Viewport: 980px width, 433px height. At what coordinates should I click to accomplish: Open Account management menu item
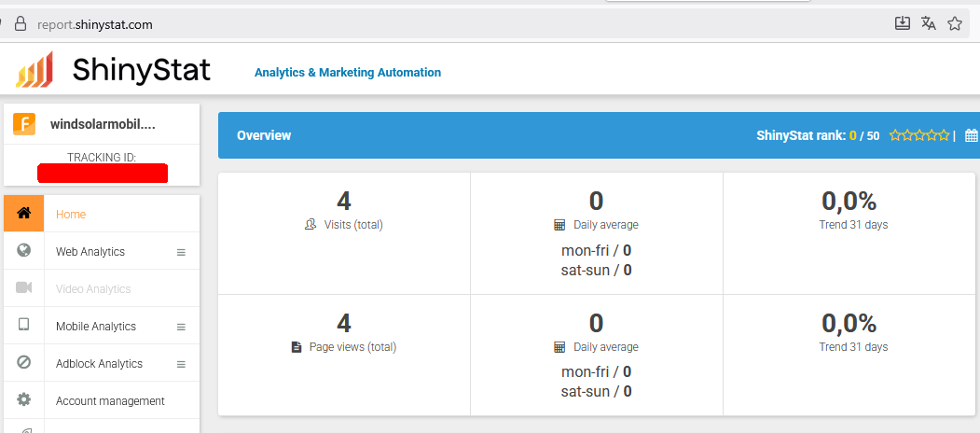click(x=110, y=401)
